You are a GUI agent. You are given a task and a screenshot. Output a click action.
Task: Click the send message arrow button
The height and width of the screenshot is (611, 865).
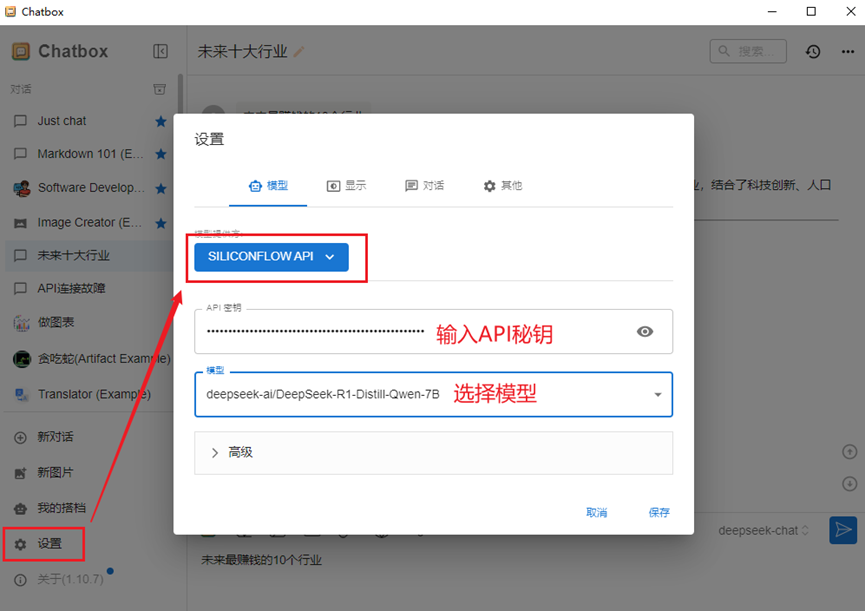coord(843,530)
